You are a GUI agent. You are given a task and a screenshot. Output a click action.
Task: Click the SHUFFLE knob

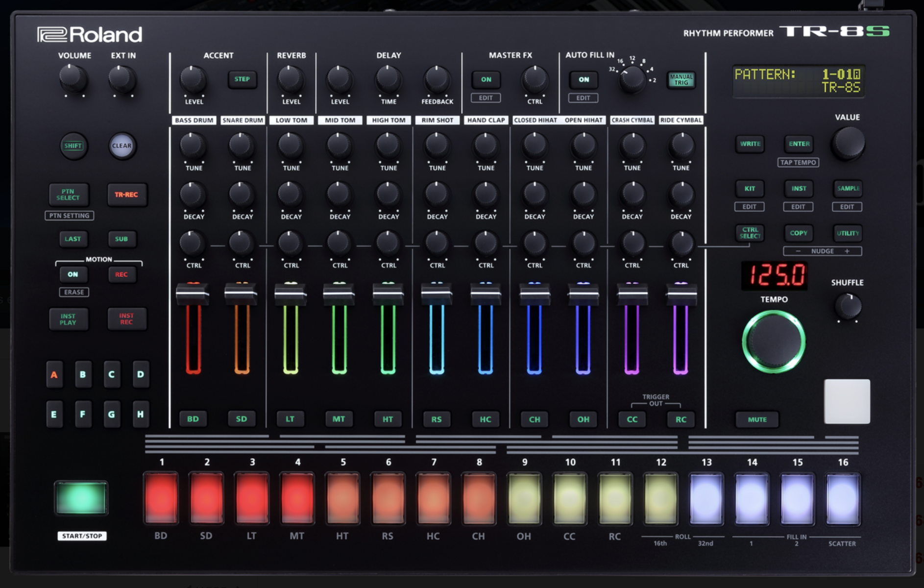coord(848,307)
